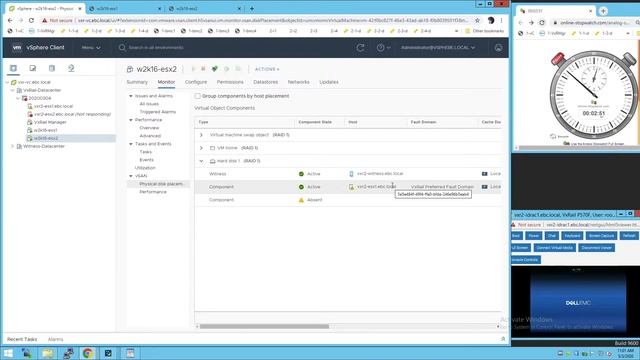Click the search magnifier icon in vSphere header
The width and height of the screenshot is (640, 360).
122,48
